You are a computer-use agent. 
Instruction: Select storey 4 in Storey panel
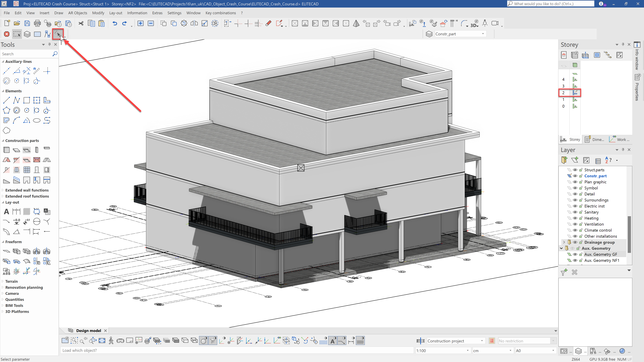pyautogui.click(x=563, y=79)
